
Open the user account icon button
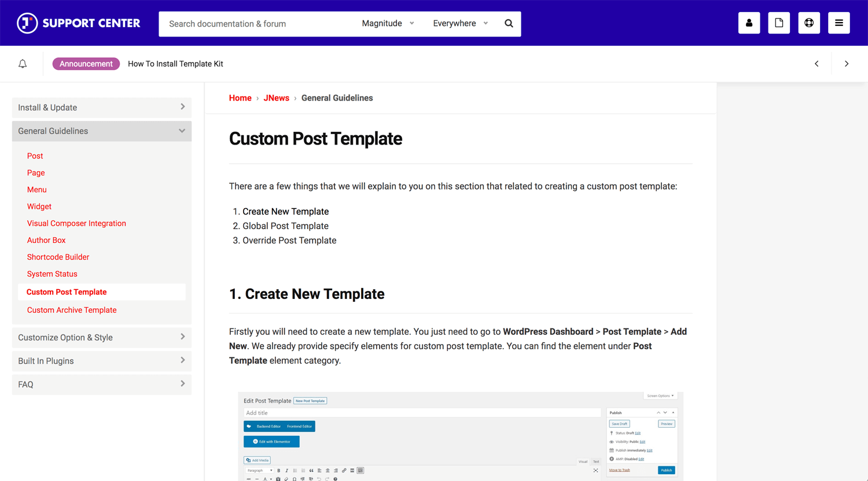[749, 23]
